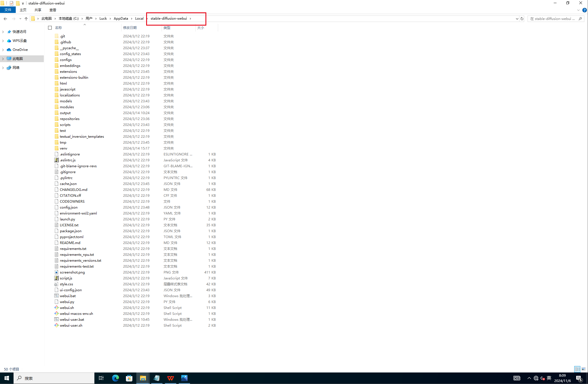Open Microsoft Store from taskbar
588x384 pixels.
pyautogui.click(x=129, y=378)
